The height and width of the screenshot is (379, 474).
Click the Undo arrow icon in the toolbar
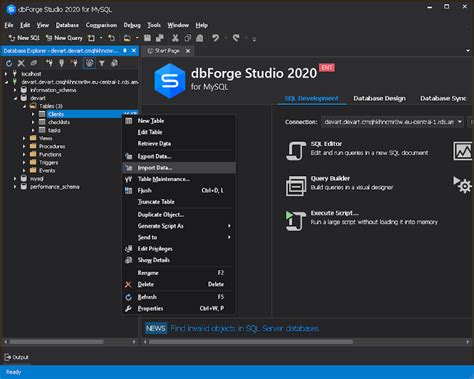click(216, 38)
